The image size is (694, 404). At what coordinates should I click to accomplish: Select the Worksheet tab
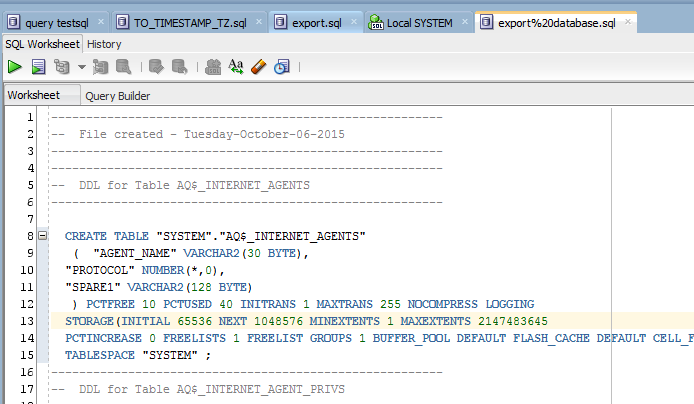(34, 95)
